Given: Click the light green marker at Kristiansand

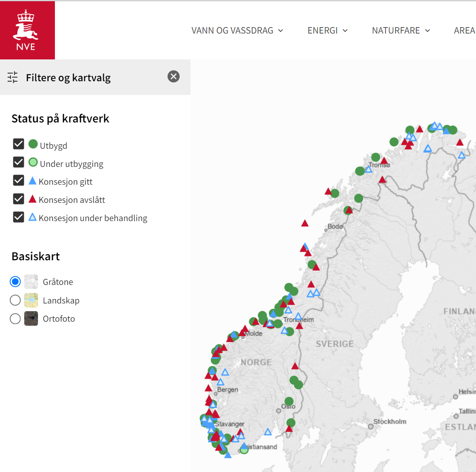Looking at the screenshot, I should pos(244,450).
